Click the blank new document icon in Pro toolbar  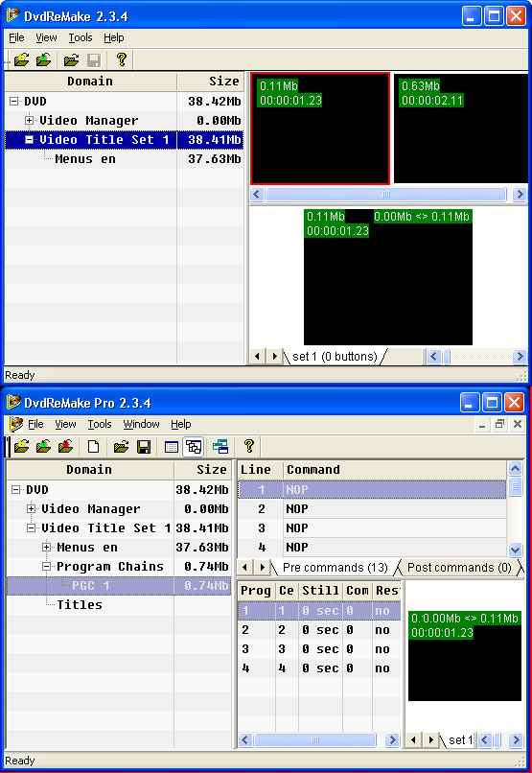[94, 447]
